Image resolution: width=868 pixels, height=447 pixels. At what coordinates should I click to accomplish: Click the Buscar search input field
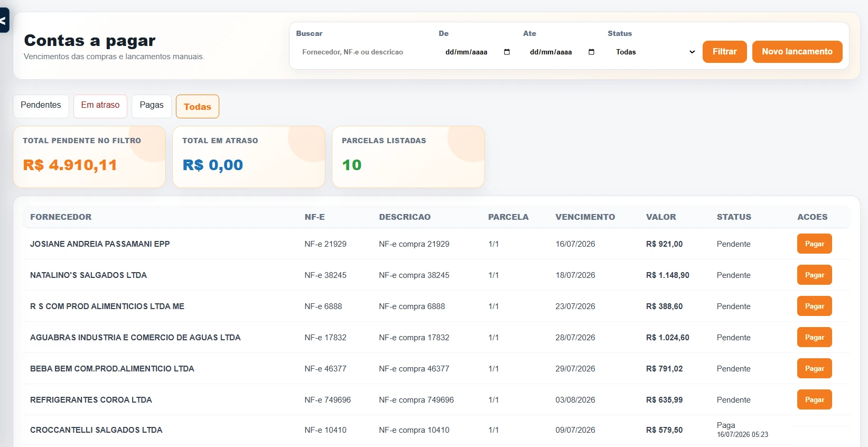coord(365,52)
